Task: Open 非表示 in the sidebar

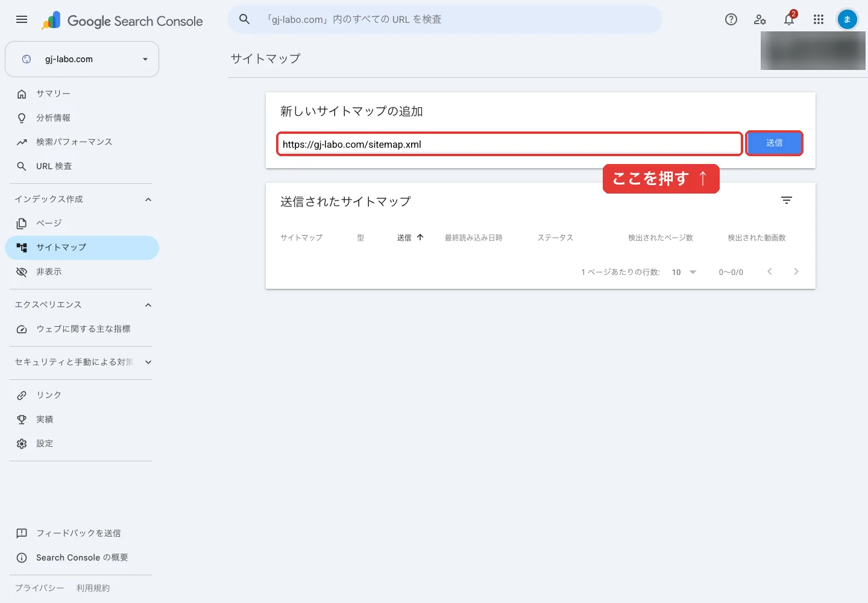Action: pyautogui.click(x=82, y=271)
